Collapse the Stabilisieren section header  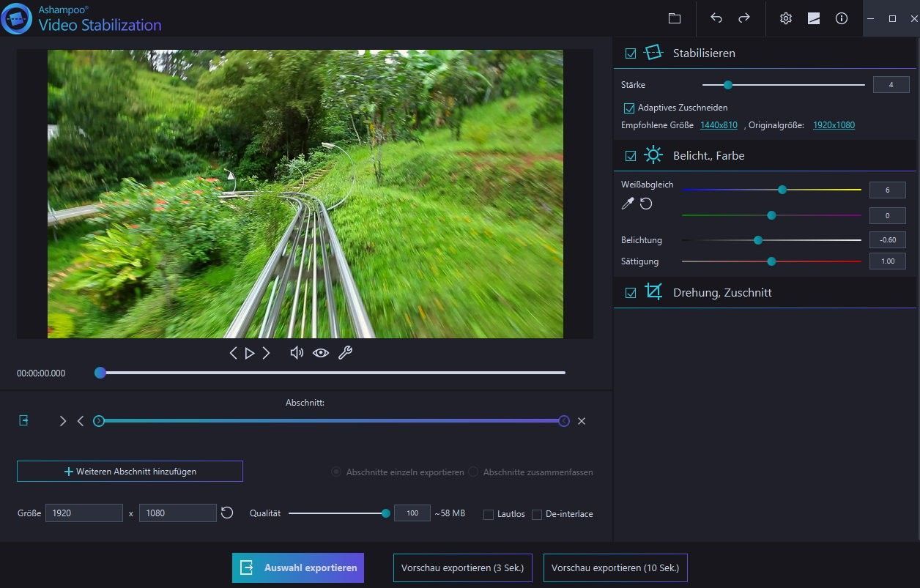tap(703, 53)
